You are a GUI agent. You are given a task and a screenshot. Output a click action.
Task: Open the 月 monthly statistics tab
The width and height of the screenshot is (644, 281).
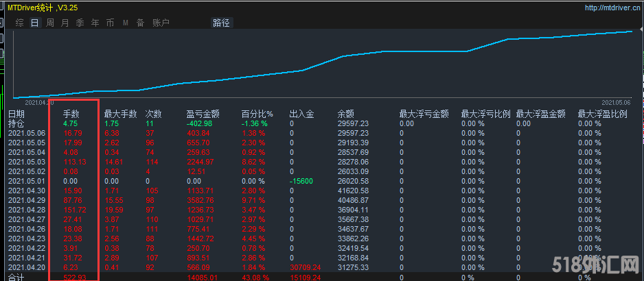(65, 23)
